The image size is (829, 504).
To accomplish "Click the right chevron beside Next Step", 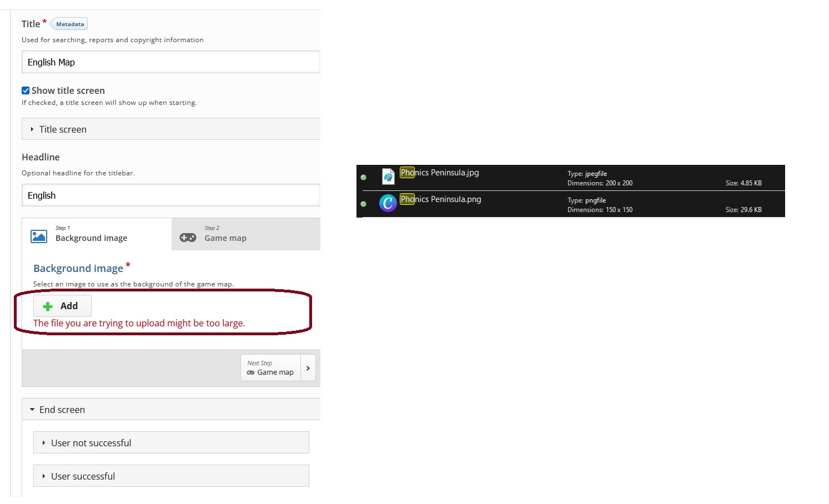I will click(308, 368).
